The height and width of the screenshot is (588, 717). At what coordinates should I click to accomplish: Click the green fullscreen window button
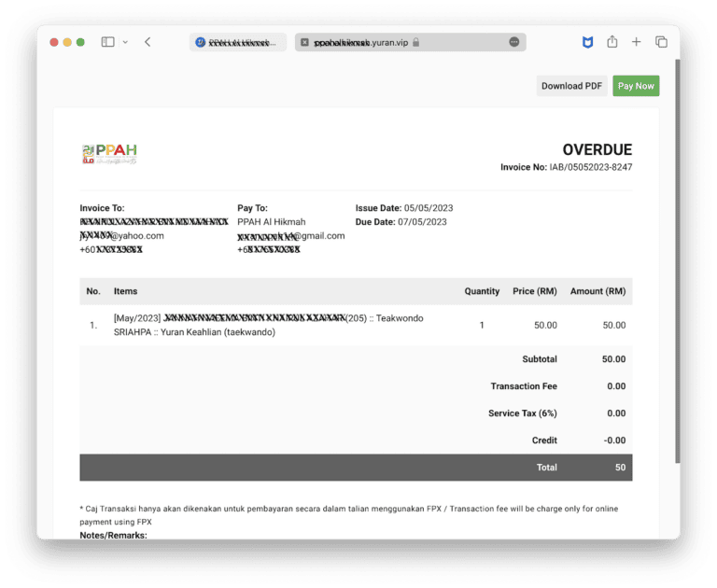80,42
